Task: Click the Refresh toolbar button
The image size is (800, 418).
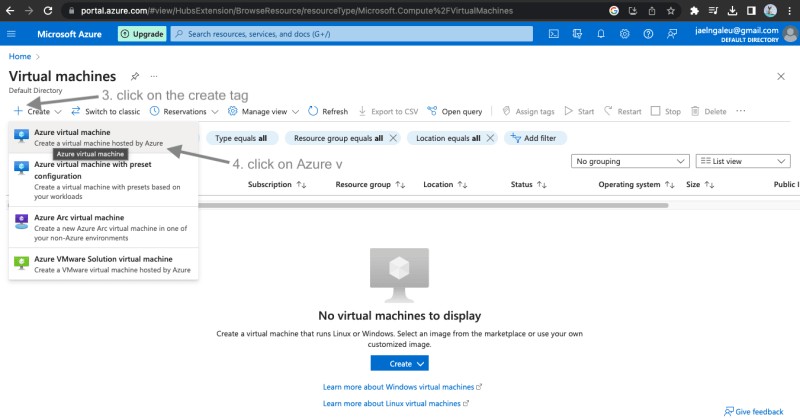Action: pyautogui.click(x=328, y=111)
